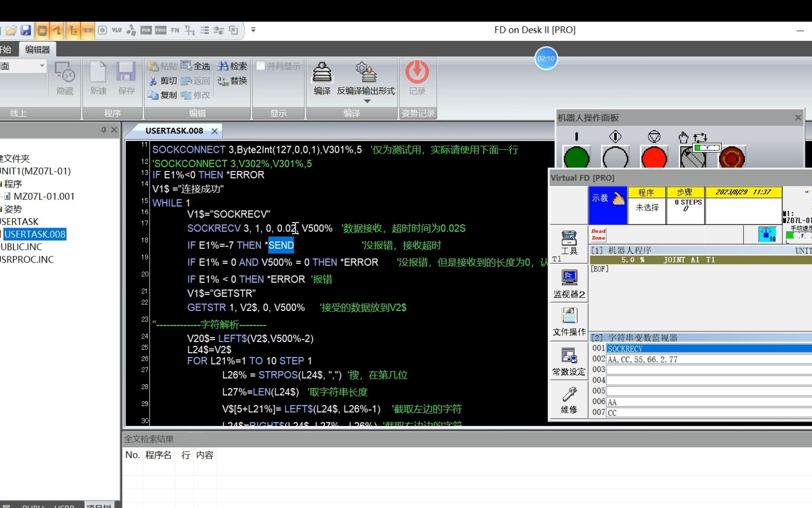
Task: Click the 新建 new program button
Action: point(98,78)
